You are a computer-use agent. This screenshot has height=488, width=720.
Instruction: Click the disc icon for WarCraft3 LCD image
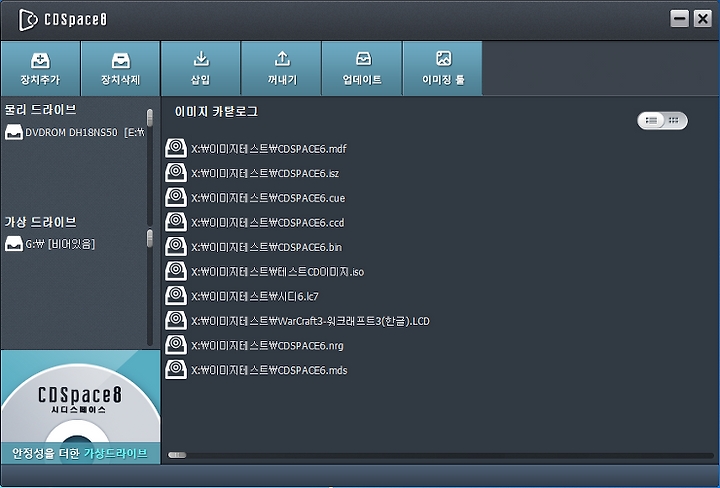tap(176, 320)
